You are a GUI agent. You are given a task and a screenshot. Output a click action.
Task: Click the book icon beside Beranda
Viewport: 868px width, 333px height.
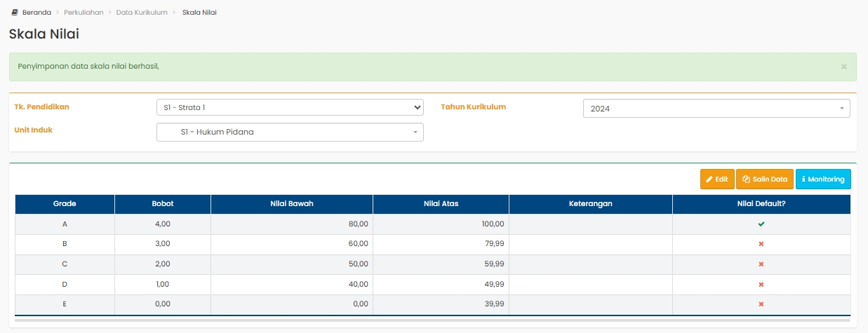tap(15, 13)
